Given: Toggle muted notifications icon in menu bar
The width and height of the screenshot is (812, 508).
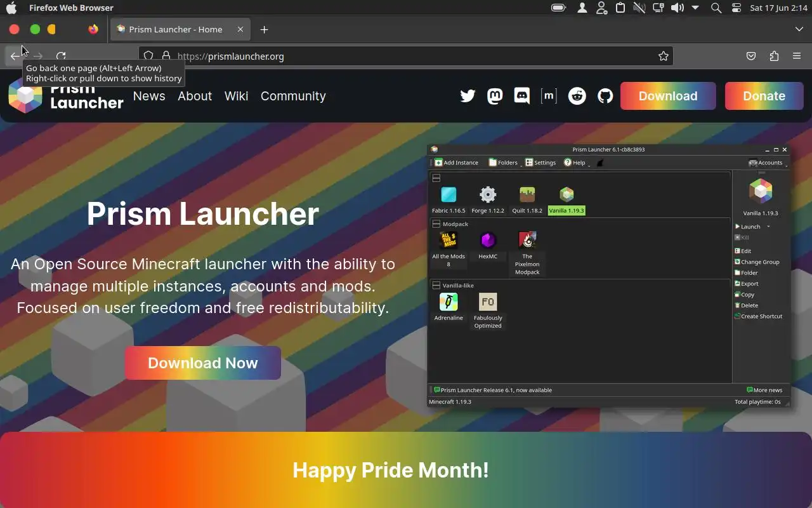Looking at the screenshot, I should coord(639,8).
